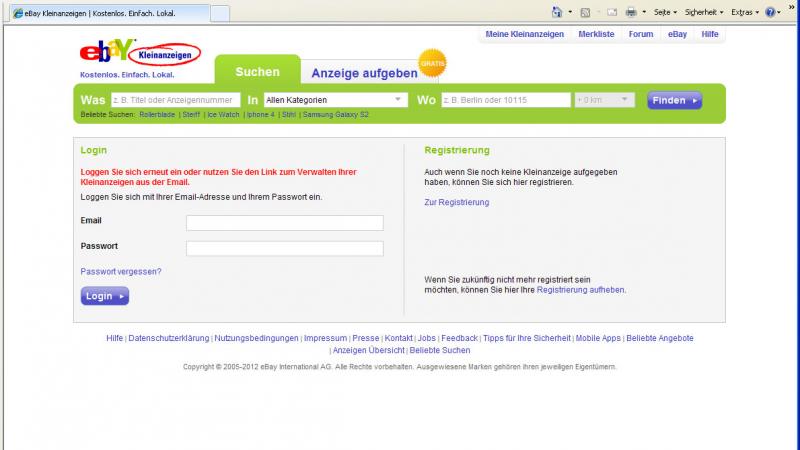Click the RSS feeds icon in toolbar

click(x=585, y=12)
